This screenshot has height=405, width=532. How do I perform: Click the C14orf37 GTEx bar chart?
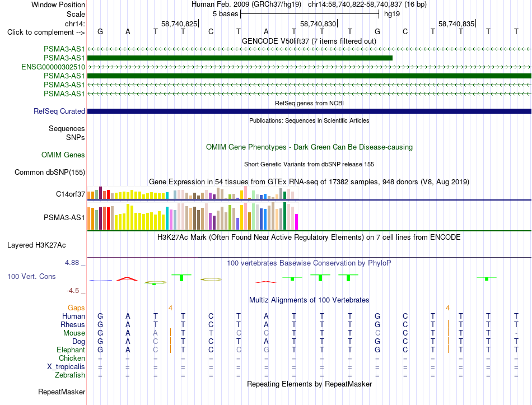[x=193, y=193]
